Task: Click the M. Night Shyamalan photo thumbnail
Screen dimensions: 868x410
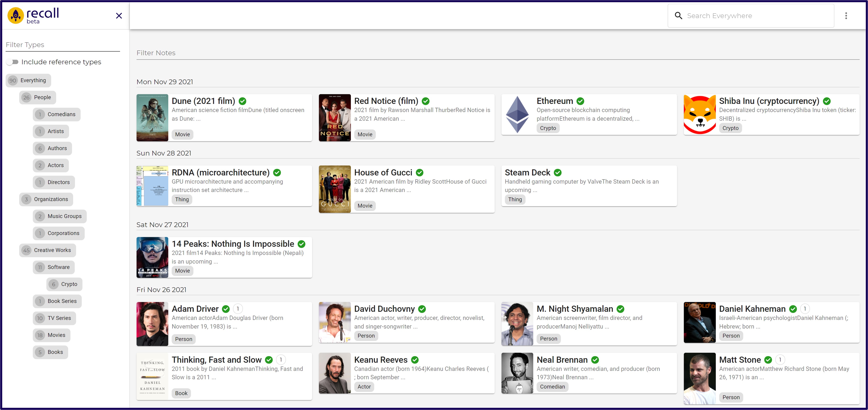Action: pos(517,324)
